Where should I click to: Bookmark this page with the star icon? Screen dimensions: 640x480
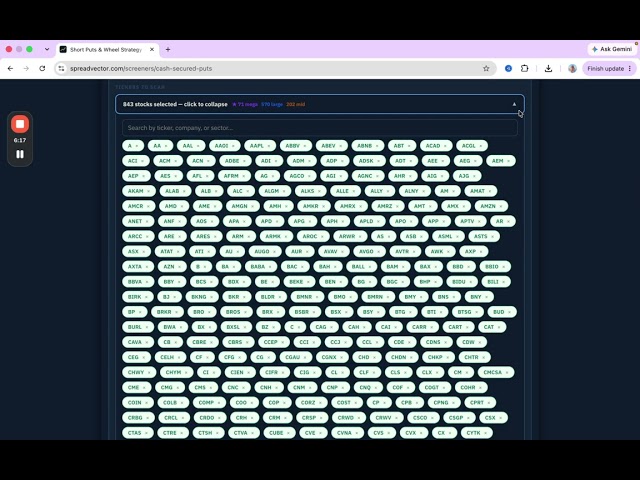pos(486,69)
